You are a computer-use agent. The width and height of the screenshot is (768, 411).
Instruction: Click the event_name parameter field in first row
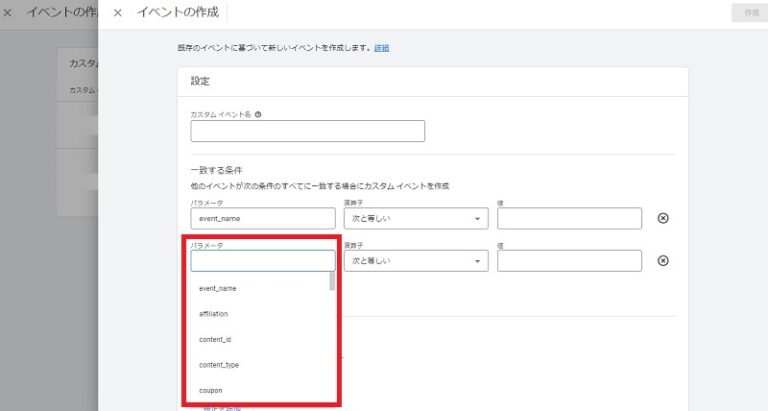262,218
